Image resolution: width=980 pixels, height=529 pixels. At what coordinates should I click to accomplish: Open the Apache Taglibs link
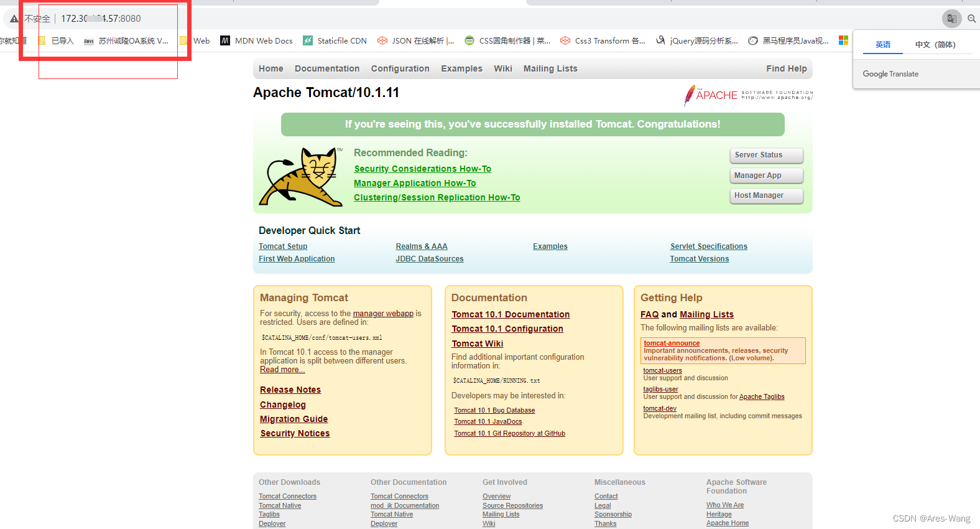[762, 396]
